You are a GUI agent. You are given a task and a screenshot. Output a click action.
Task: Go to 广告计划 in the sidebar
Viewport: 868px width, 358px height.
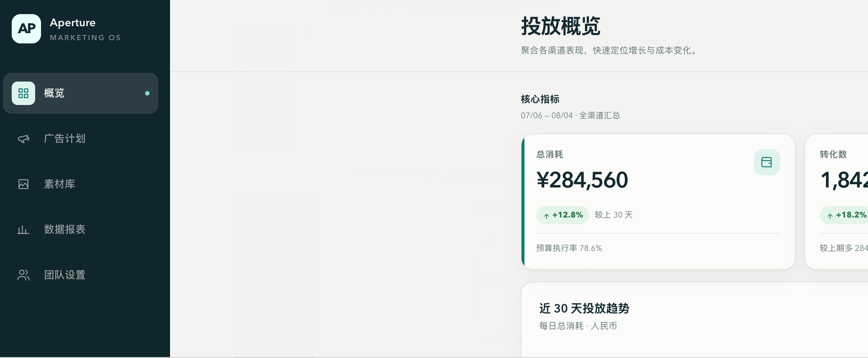pyautogui.click(x=80, y=139)
